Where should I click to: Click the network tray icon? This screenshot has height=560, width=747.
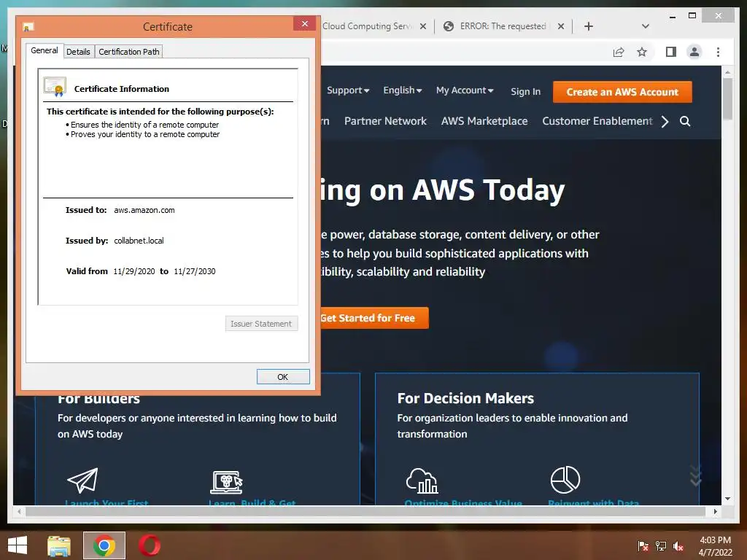click(x=661, y=545)
